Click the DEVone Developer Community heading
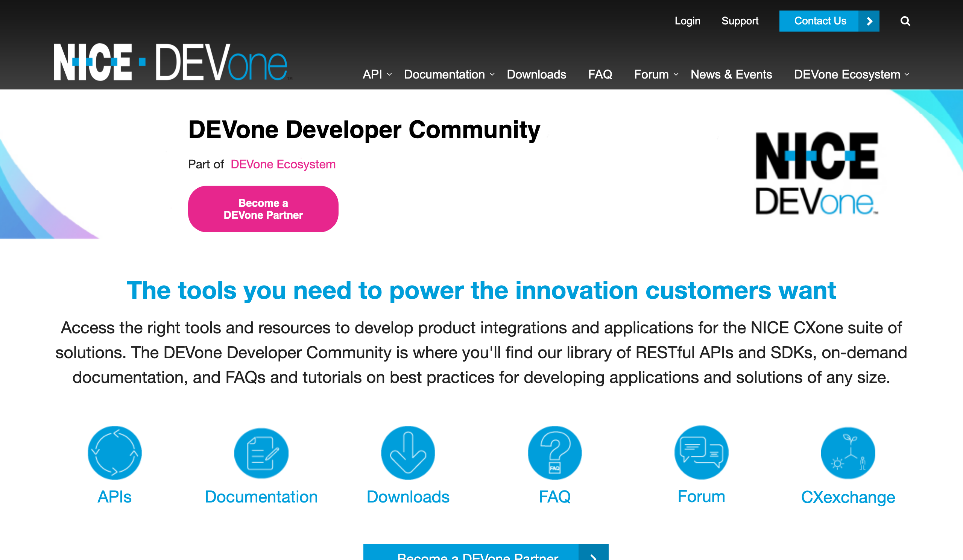This screenshot has width=963, height=560. 365,130
